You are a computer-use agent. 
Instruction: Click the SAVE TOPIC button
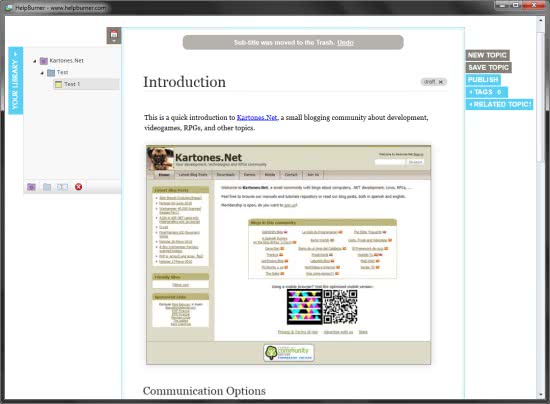[488, 67]
